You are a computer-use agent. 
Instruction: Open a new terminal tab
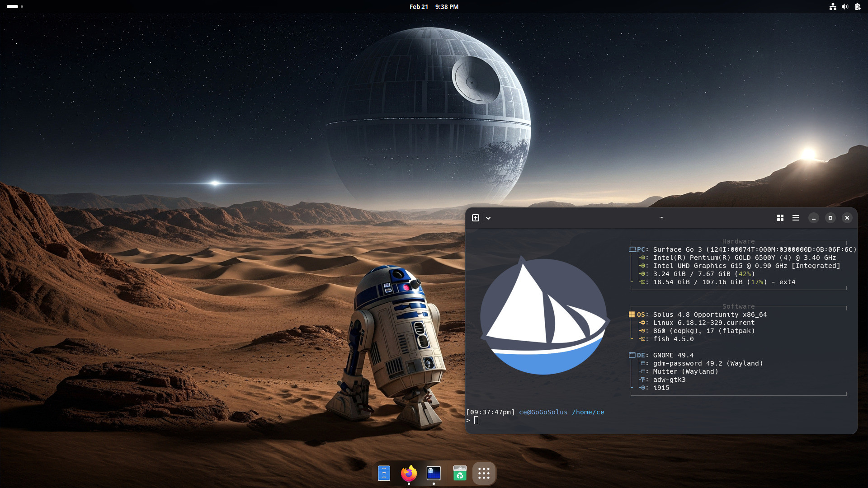pyautogui.click(x=475, y=218)
